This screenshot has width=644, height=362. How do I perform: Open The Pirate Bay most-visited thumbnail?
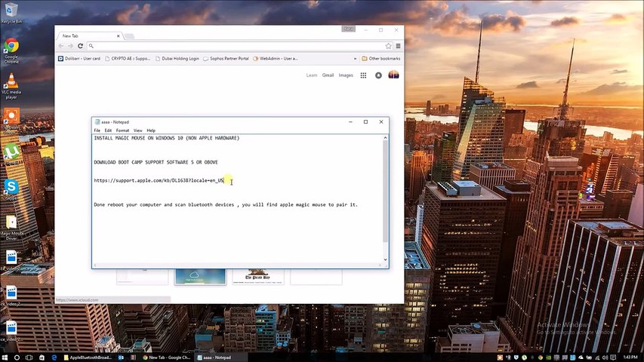tap(258, 276)
